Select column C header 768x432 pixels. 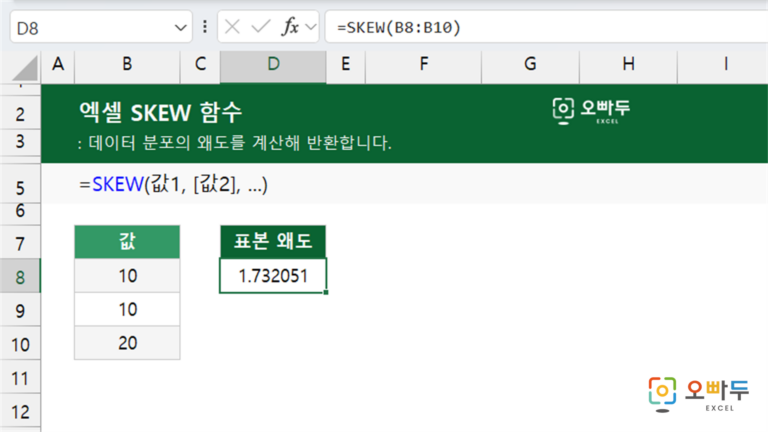(x=200, y=64)
